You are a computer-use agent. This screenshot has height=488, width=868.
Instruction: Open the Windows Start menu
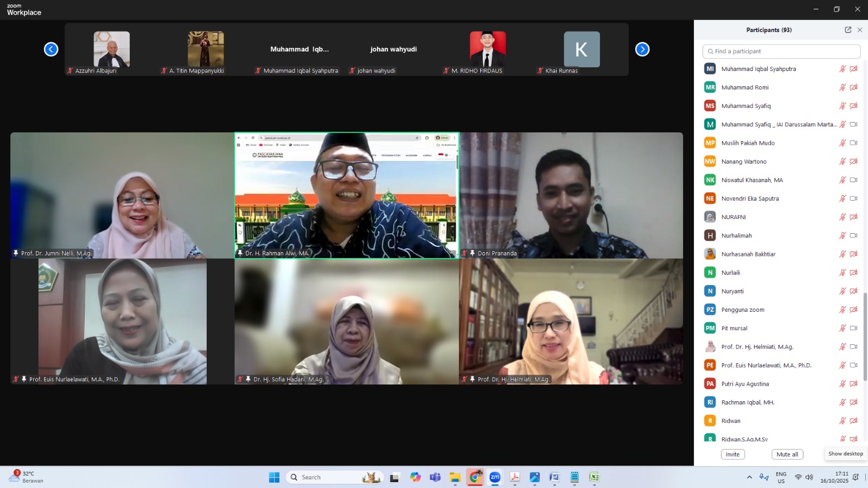274,477
